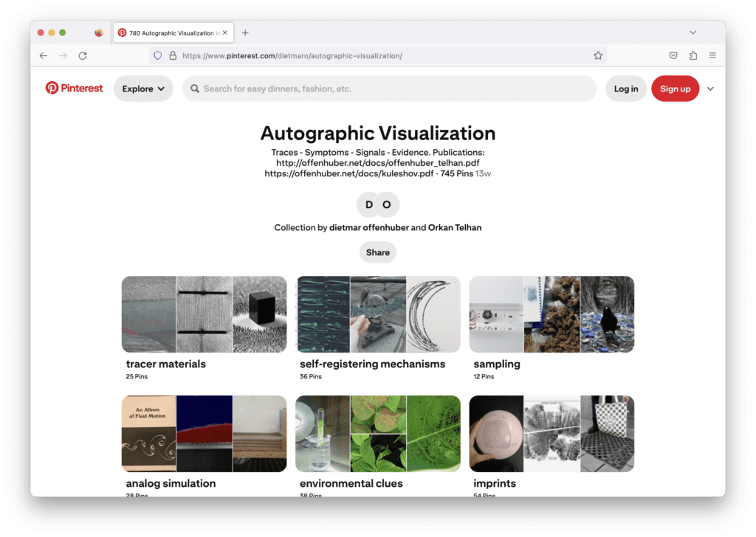Click the Share button
The image size is (756, 537).
[377, 252]
